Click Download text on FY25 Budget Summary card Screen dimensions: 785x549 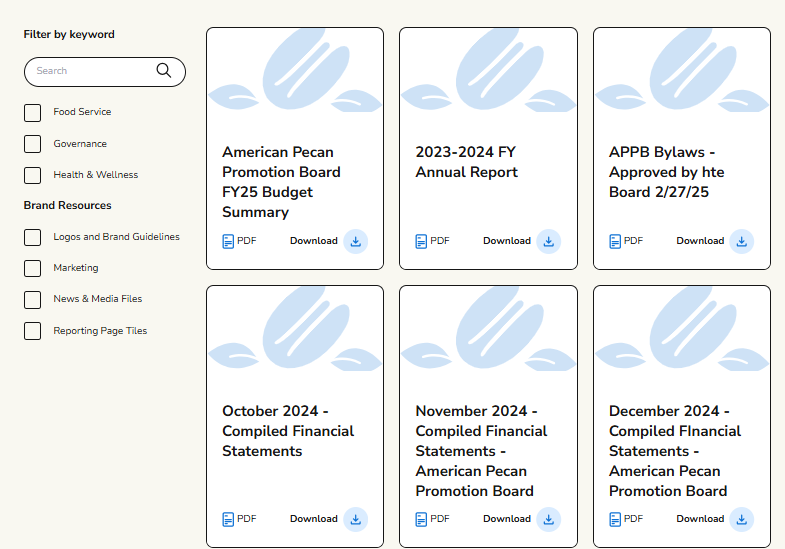[x=314, y=241]
